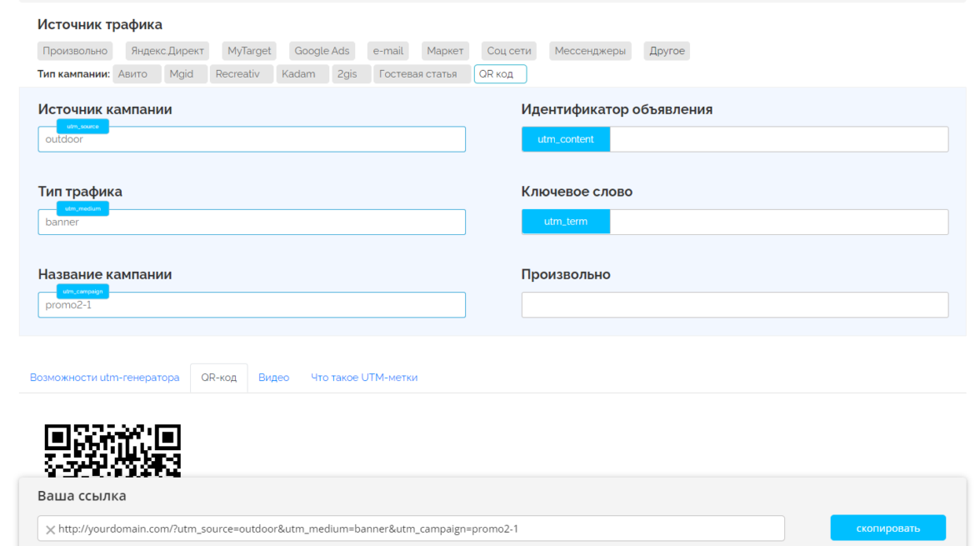Viewport: 980px width, 546px height.
Task: Pick the e-mail traffic source
Action: tap(387, 51)
